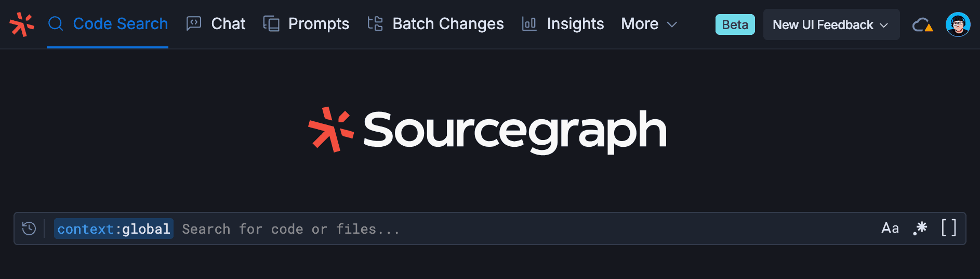Click the cloud warning status icon

tap(923, 25)
